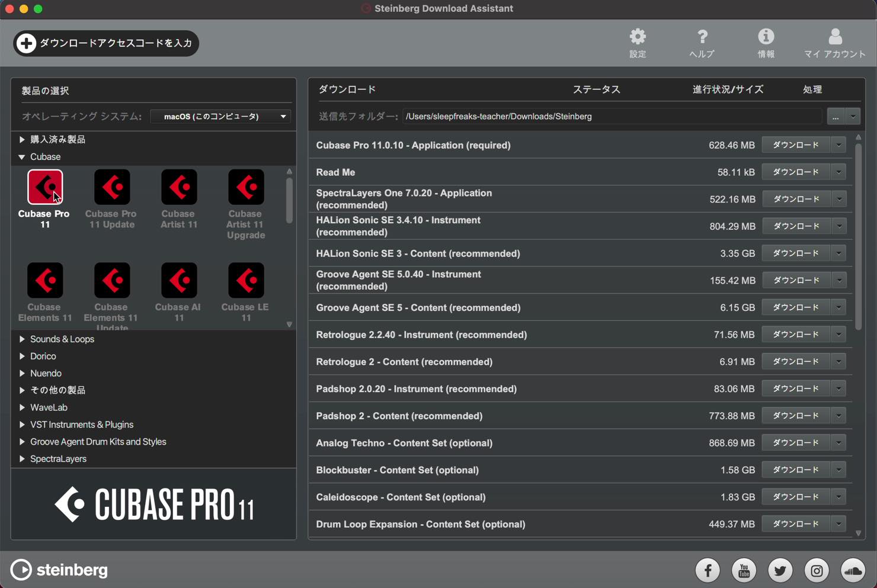Click the Cubase Pro 11 banner logo
The width and height of the screenshot is (877, 588).
pyautogui.click(x=154, y=505)
